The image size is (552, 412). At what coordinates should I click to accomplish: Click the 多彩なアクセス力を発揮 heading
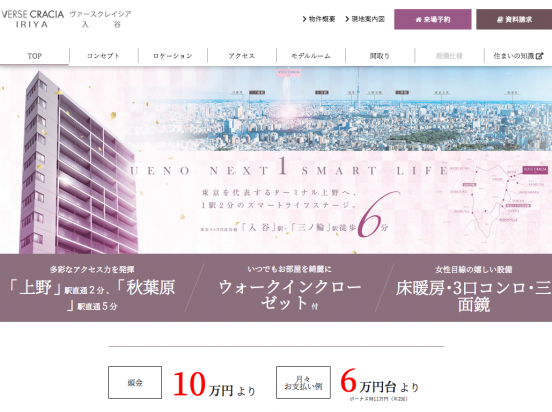[x=92, y=270]
